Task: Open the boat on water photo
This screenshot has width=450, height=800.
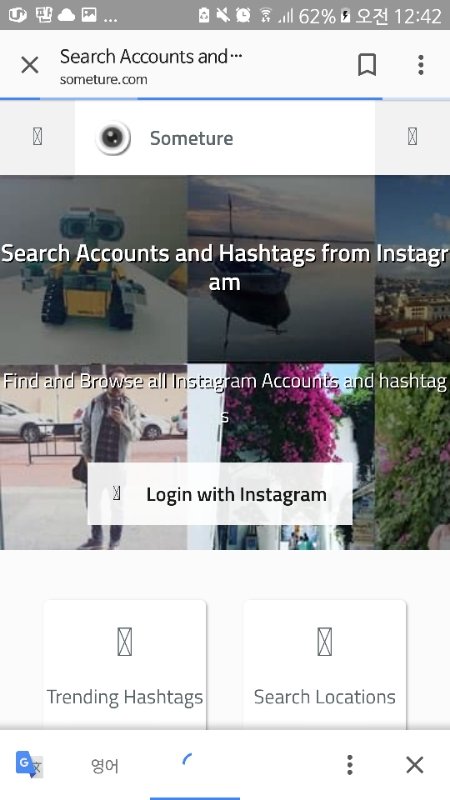Action: (x=281, y=269)
